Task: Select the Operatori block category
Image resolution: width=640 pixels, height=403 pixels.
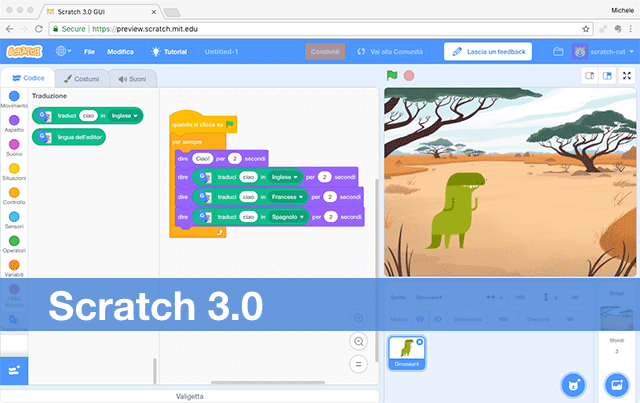Action: click(14, 244)
